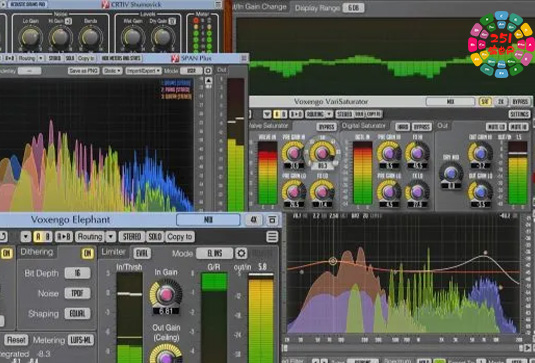Image resolution: width=535 pixels, height=363 pixels.
Task: Click the Lo Gain knob in CRTIV
Action: tap(30, 37)
